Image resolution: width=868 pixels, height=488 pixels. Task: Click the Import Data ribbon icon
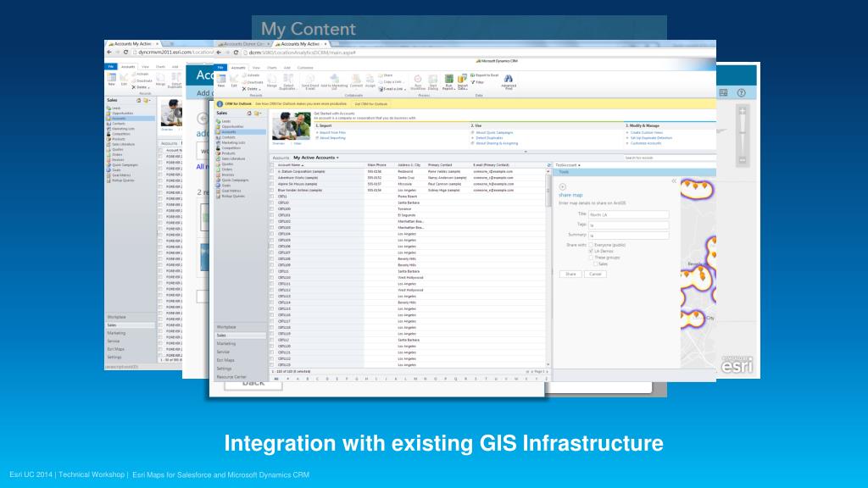pyautogui.click(x=462, y=79)
